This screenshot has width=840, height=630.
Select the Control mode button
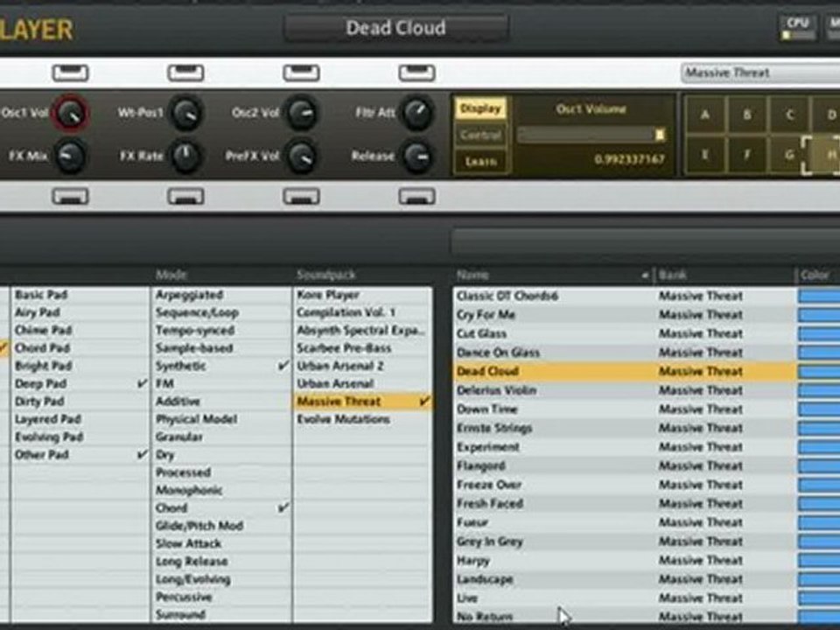(x=480, y=135)
